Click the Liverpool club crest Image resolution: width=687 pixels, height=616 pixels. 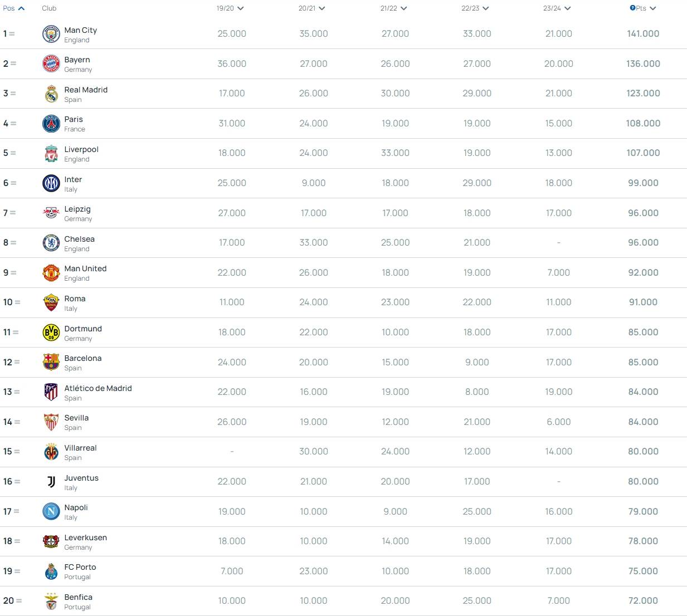click(51, 153)
